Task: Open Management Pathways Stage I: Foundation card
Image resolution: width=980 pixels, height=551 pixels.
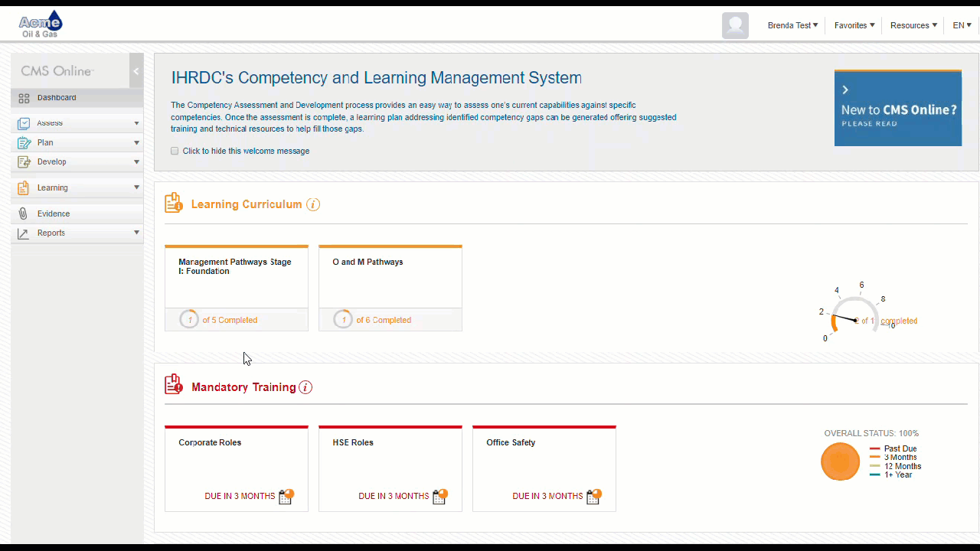Action: (237, 288)
